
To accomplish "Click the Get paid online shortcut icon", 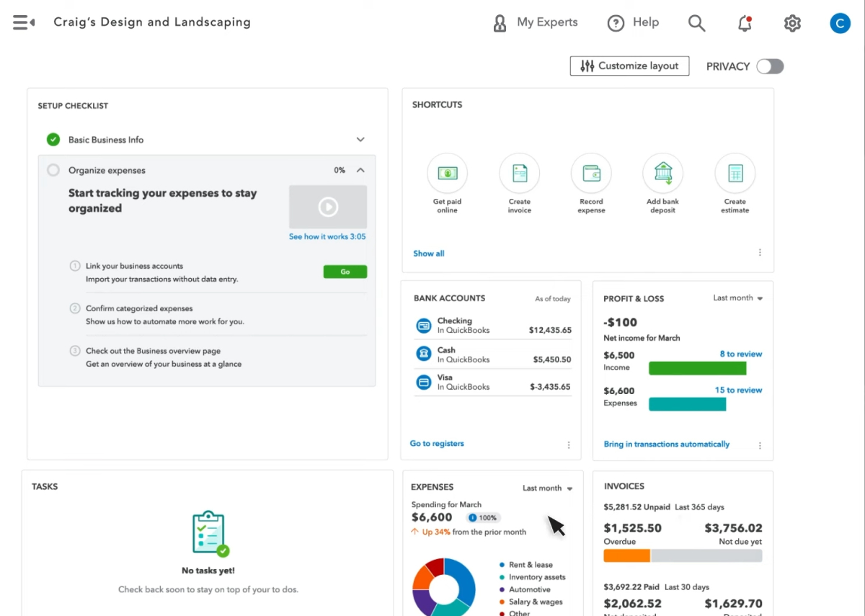I will [447, 174].
